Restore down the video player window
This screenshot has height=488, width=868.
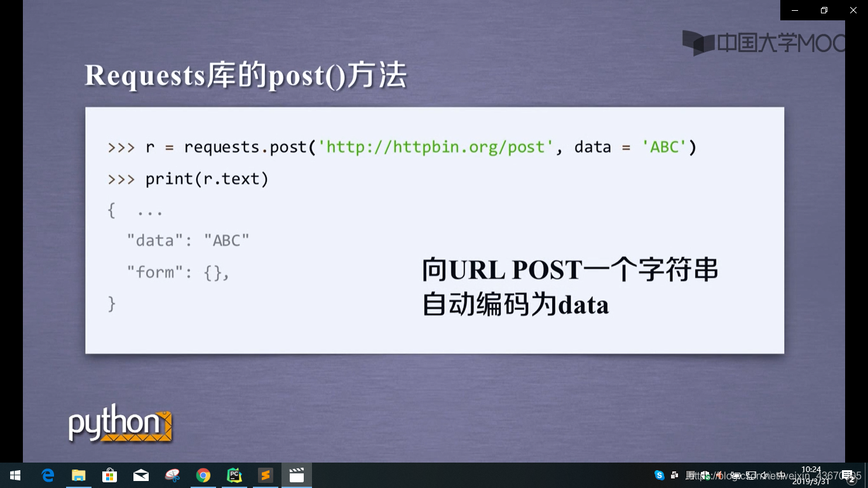tap(824, 10)
